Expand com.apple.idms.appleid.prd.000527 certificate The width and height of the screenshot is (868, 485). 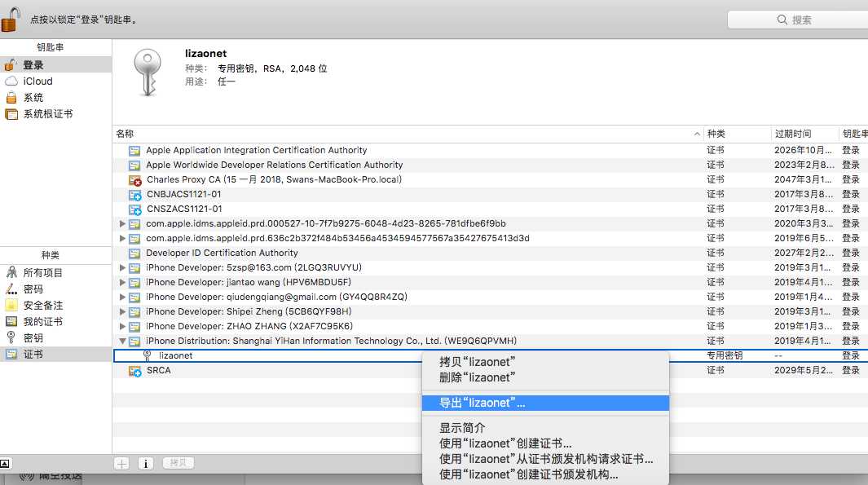click(122, 223)
